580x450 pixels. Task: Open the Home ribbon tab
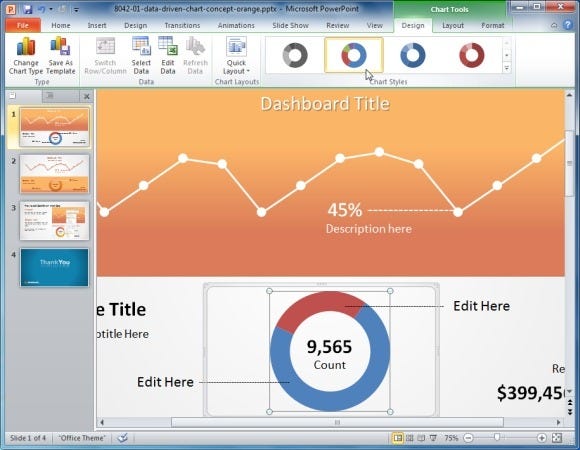click(x=61, y=25)
